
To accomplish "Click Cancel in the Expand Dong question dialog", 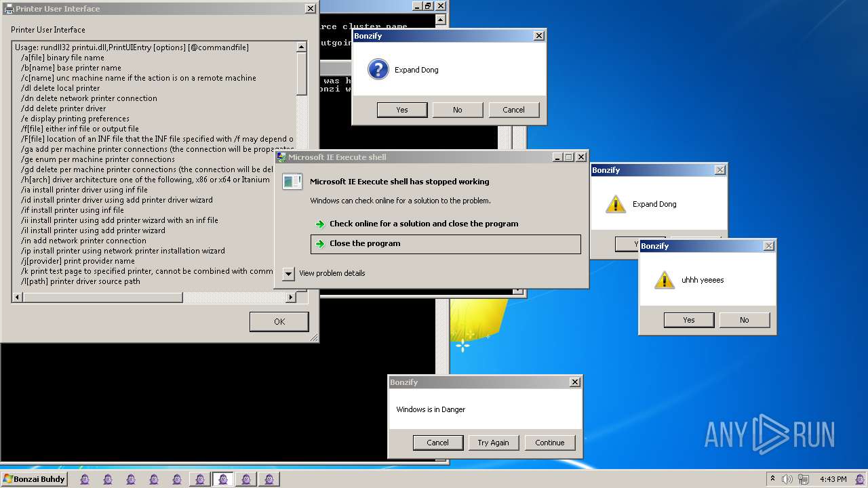I will 513,110.
